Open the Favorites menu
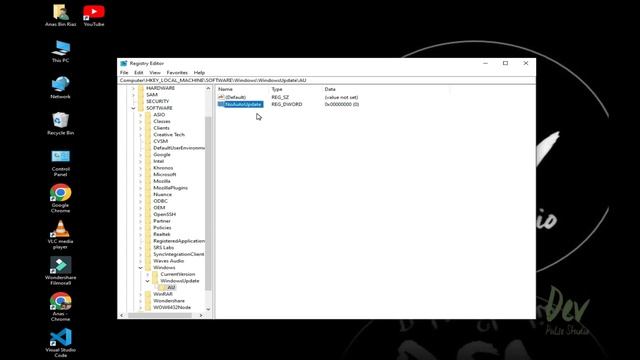Screen dimensions: 640x360 pyautogui.click(x=177, y=72)
